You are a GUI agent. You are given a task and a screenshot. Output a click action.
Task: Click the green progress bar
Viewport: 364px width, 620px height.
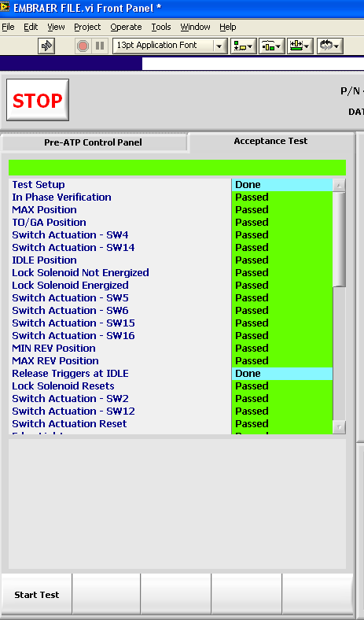click(x=177, y=168)
